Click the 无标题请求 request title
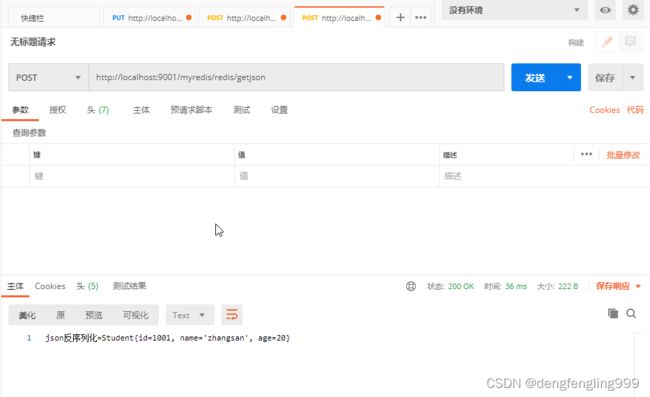 click(x=33, y=42)
